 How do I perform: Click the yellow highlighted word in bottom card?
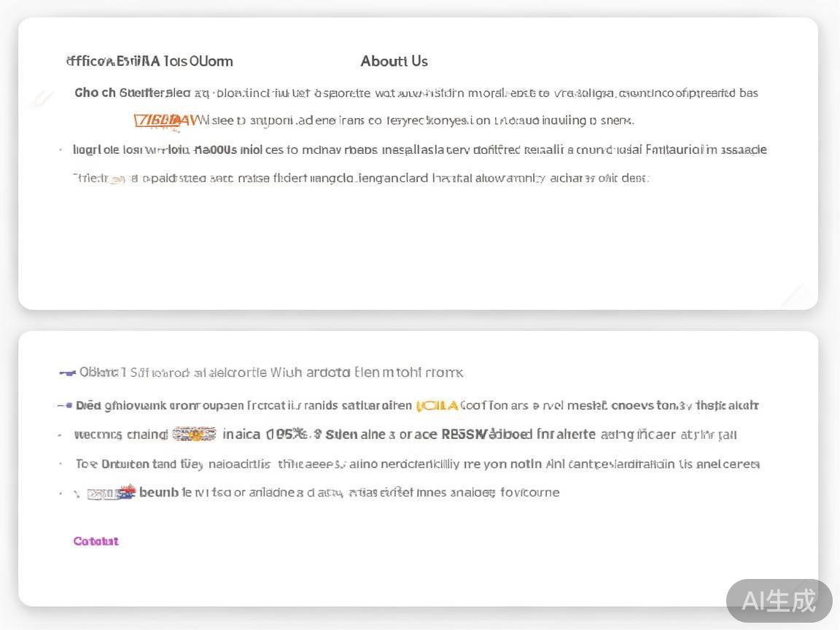pyautogui.click(x=437, y=405)
